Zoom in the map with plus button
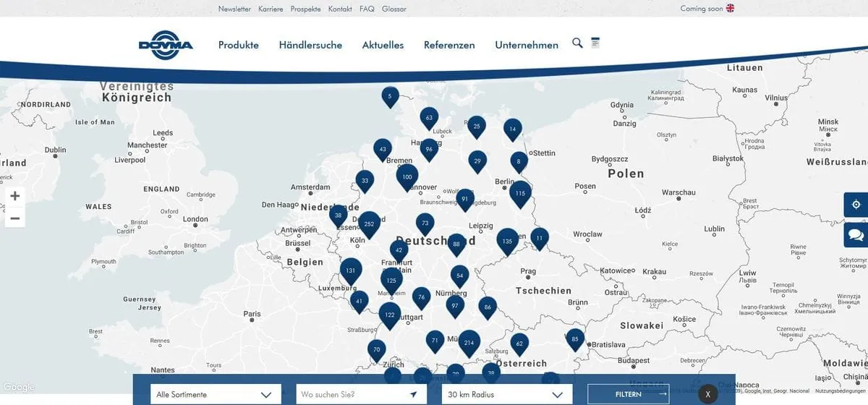Image resolution: width=868 pixels, height=405 pixels. click(x=14, y=196)
